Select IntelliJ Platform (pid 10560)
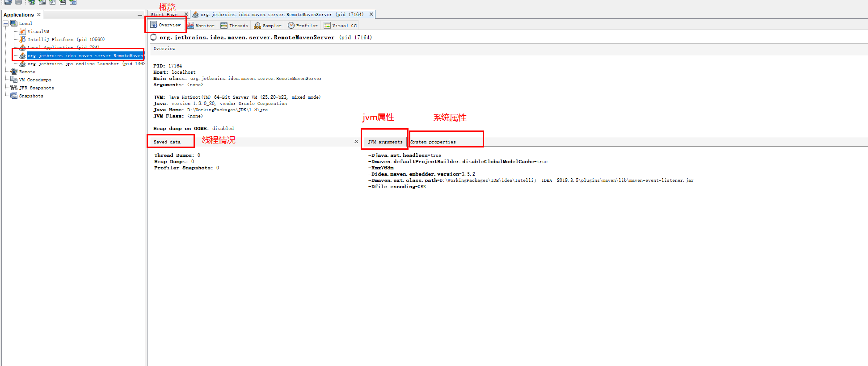This screenshot has height=366, width=868. [x=66, y=39]
